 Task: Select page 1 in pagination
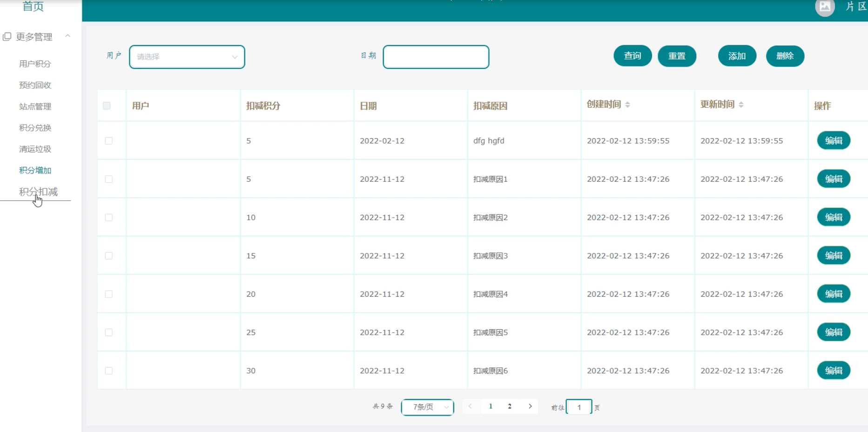click(x=491, y=406)
